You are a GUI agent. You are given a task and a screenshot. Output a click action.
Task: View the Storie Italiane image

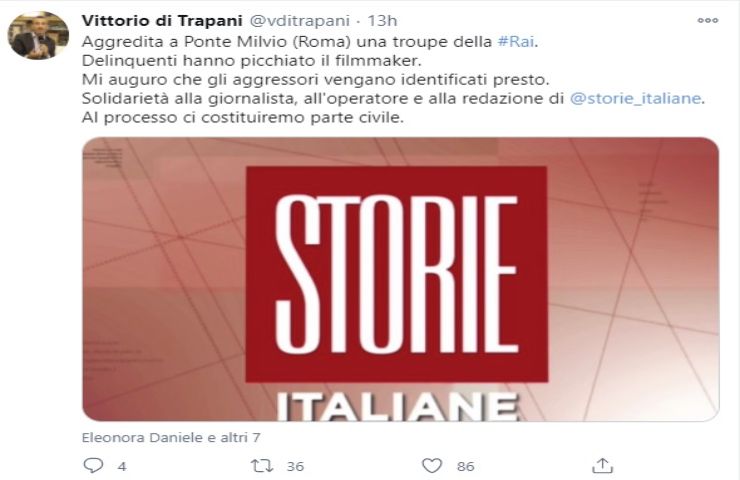pos(400,279)
